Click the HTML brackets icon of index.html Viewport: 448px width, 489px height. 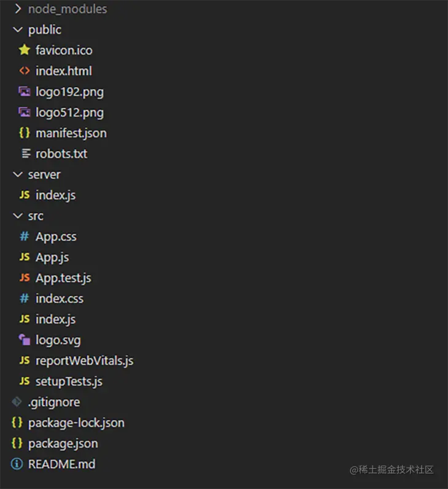25,71
